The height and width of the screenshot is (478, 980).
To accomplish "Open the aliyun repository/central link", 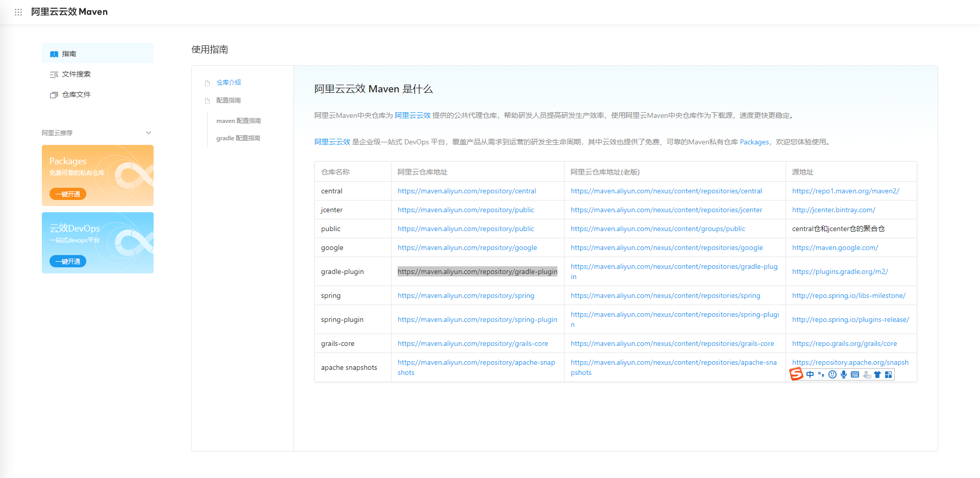I will tap(467, 191).
